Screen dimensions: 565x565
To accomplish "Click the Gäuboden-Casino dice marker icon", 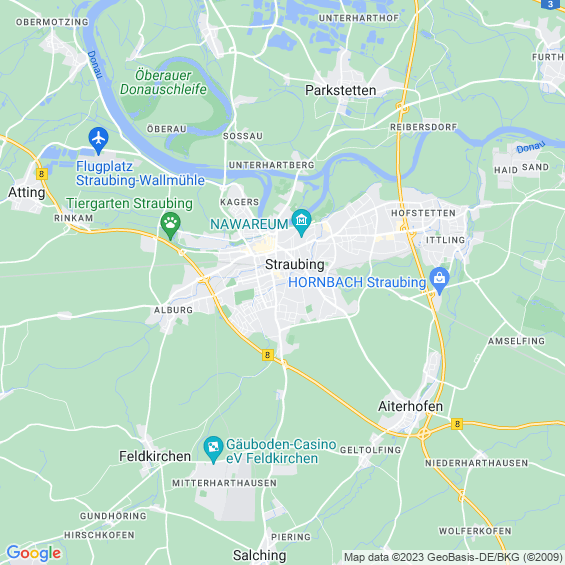I will (x=213, y=450).
